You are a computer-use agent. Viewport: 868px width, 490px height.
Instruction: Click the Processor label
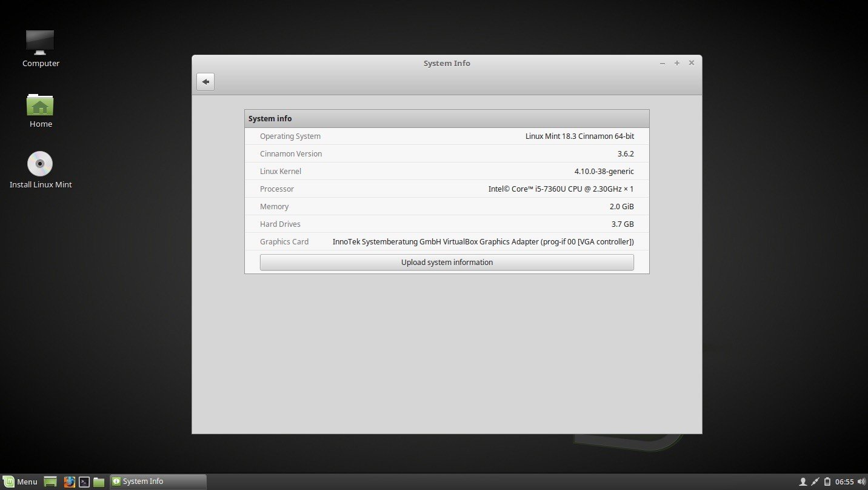277,189
